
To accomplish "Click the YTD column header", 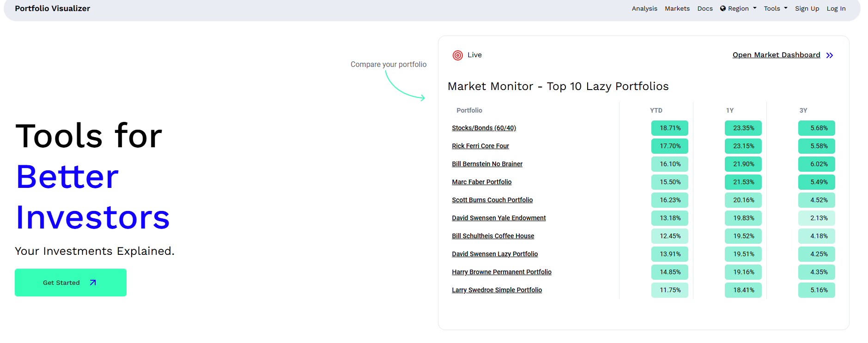I will coord(656,110).
